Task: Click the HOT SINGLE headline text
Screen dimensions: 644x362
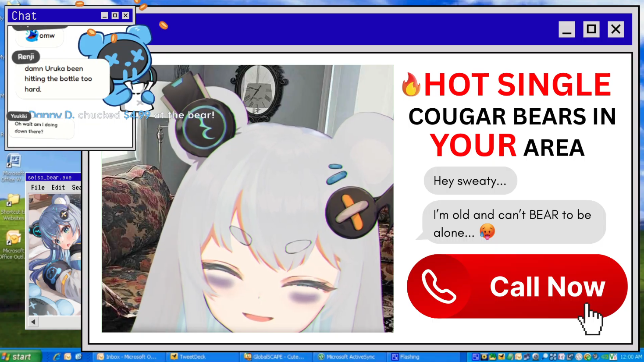Action: (517, 85)
